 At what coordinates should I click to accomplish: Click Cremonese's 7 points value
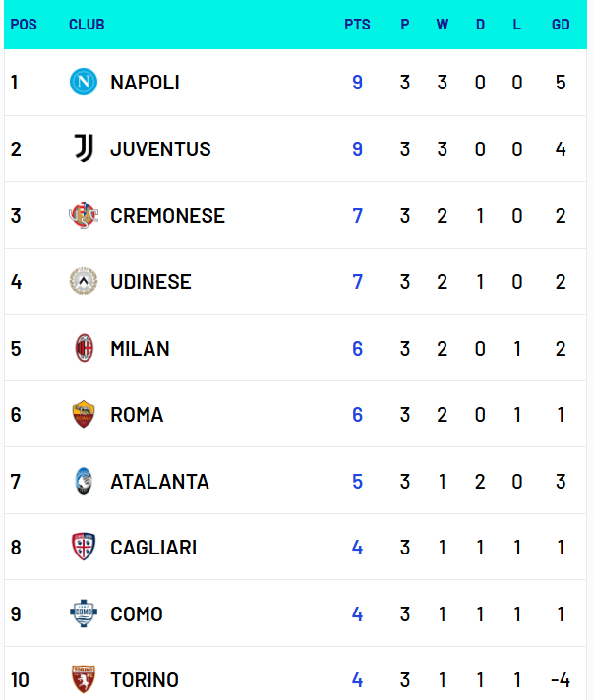pyautogui.click(x=357, y=216)
